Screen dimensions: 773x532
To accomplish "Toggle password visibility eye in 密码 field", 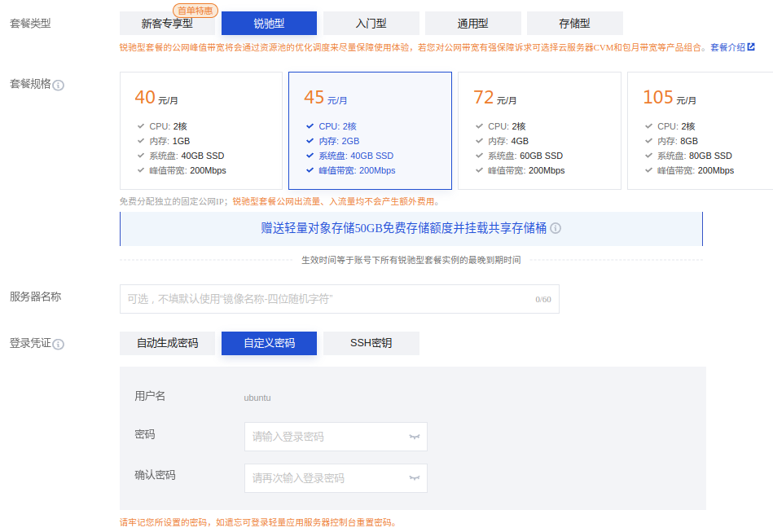I will pos(415,437).
